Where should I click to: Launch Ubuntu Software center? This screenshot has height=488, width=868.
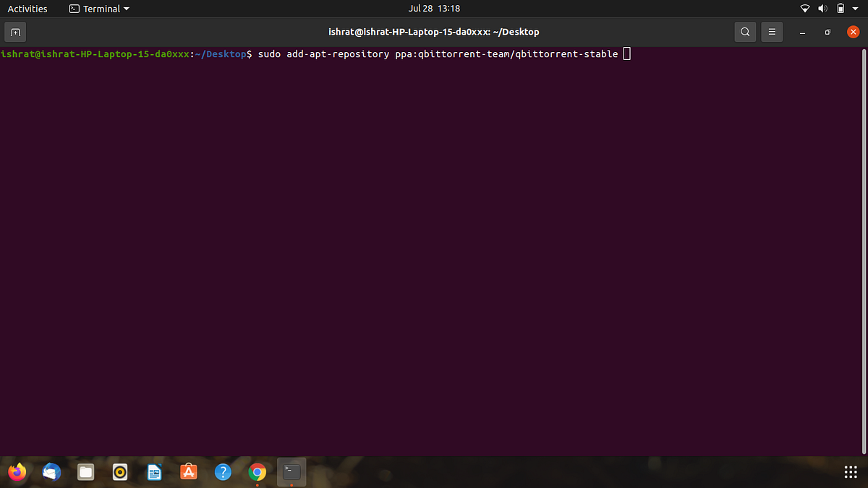pyautogui.click(x=188, y=471)
